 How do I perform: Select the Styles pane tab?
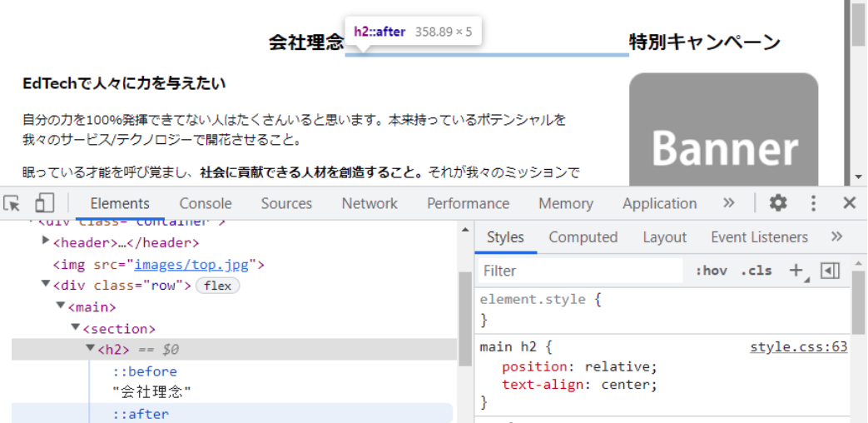505,237
